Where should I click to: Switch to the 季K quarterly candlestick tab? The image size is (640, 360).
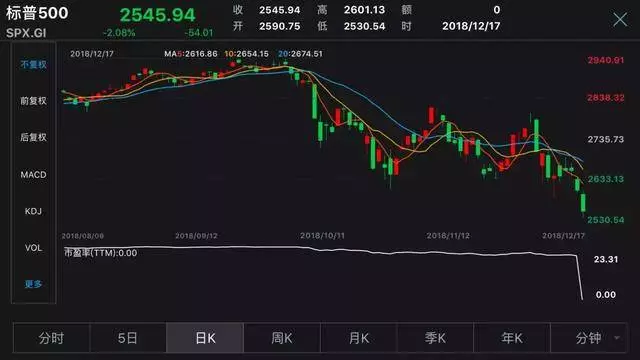pos(435,338)
